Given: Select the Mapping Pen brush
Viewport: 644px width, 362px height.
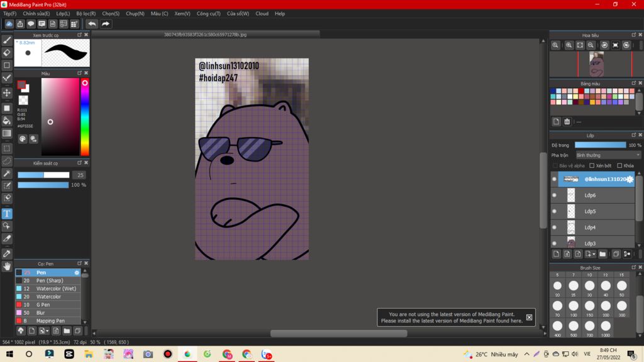Looking at the screenshot, I should pyautogui.click(x=48, y=321).
